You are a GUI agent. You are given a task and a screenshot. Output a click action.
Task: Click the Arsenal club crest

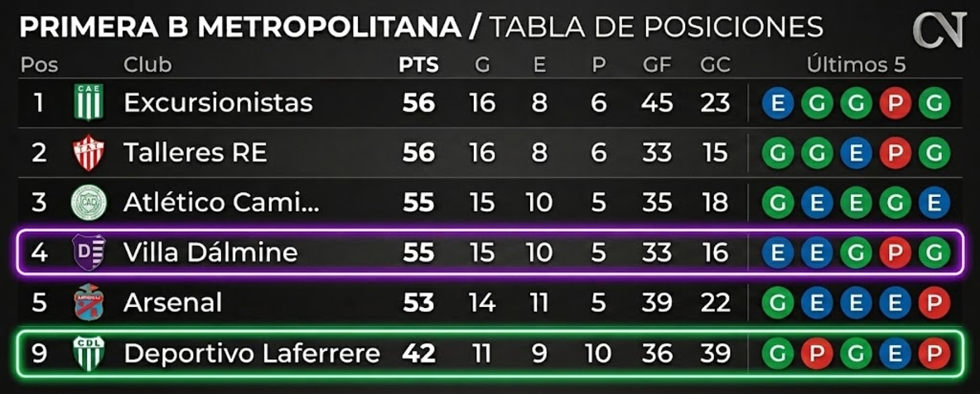click(x=88, y=302)
